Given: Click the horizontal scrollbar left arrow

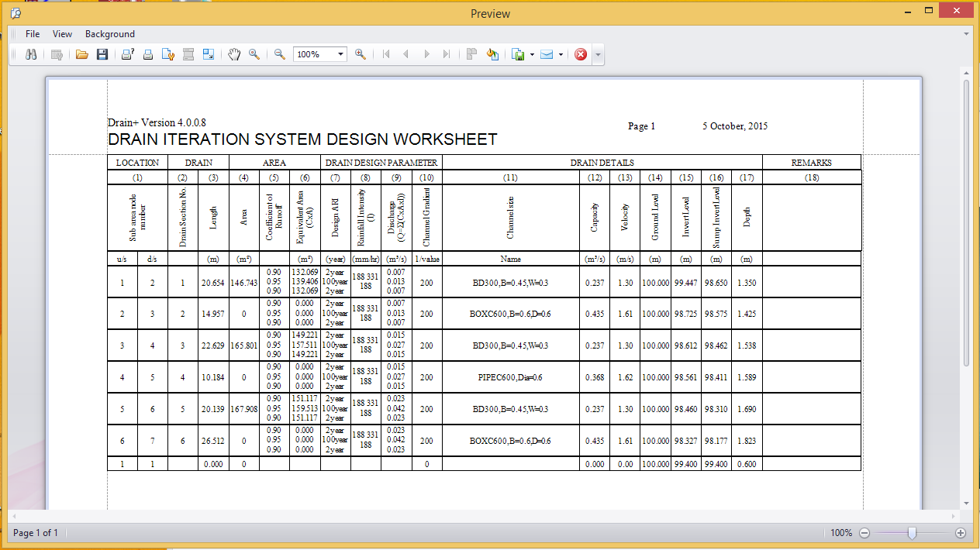Looking at the screenshot, I should (x=13, y=515).
